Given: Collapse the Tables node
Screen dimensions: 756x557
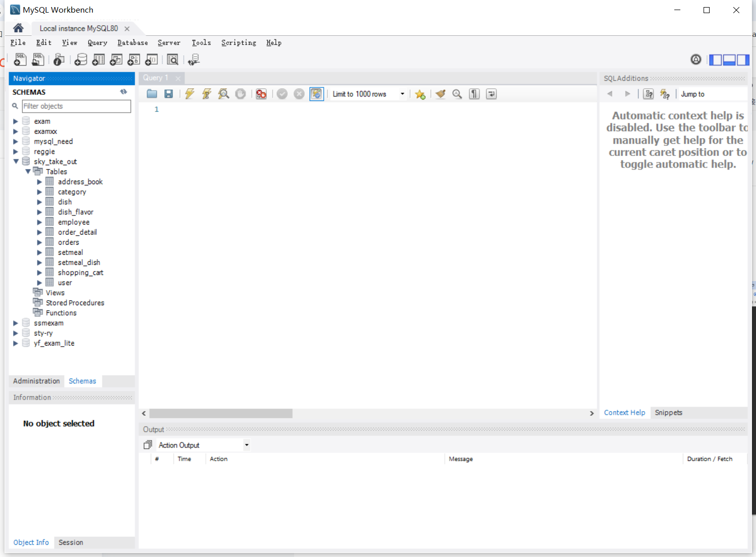Looking at the screenshot, I should pos(28,172).
